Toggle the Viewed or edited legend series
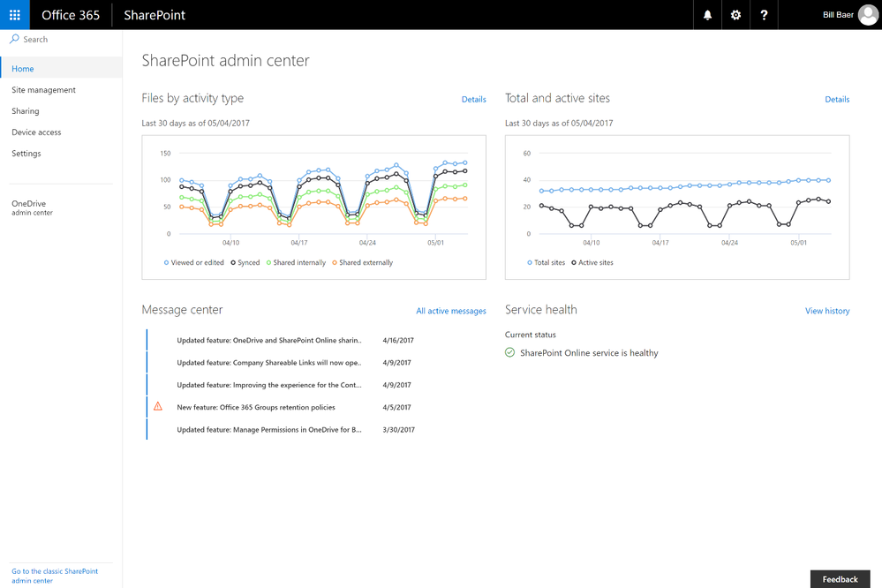Viewport: 882px width, 588px height. tap(194, 262)
